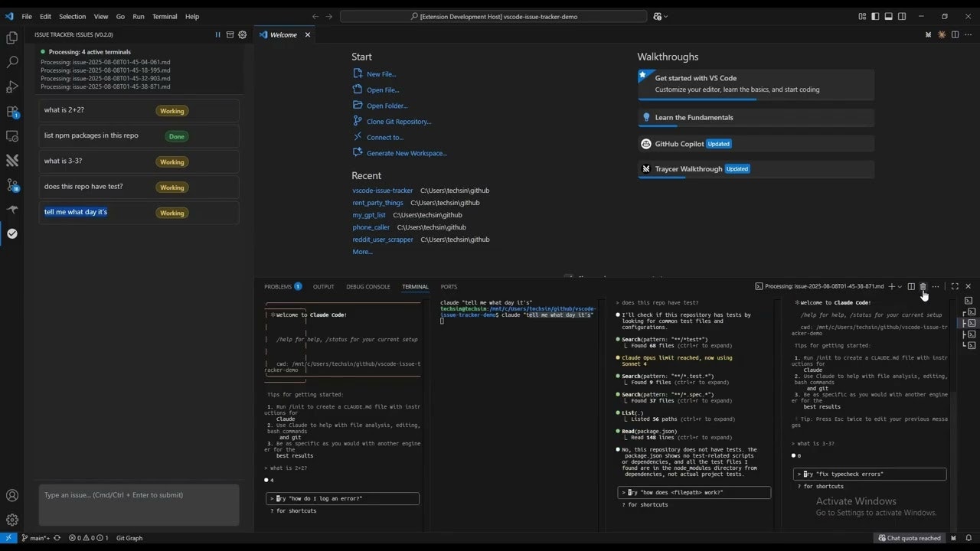Open Extensions view showing 1 badge
Viewport: 980px width, 551px height.
pos(11,112)
